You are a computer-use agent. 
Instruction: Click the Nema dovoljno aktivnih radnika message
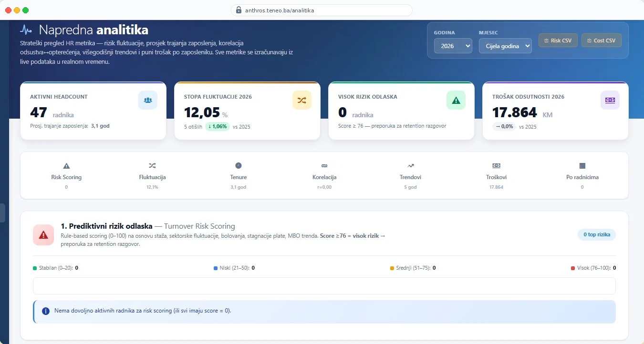(143, 311)
